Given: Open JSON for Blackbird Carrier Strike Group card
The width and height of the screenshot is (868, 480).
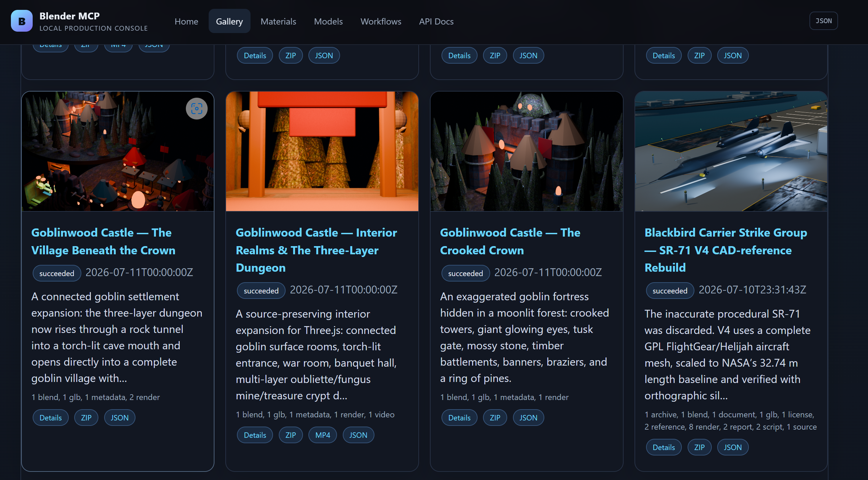Looking at the screenshot, I should tap(733, 447).
